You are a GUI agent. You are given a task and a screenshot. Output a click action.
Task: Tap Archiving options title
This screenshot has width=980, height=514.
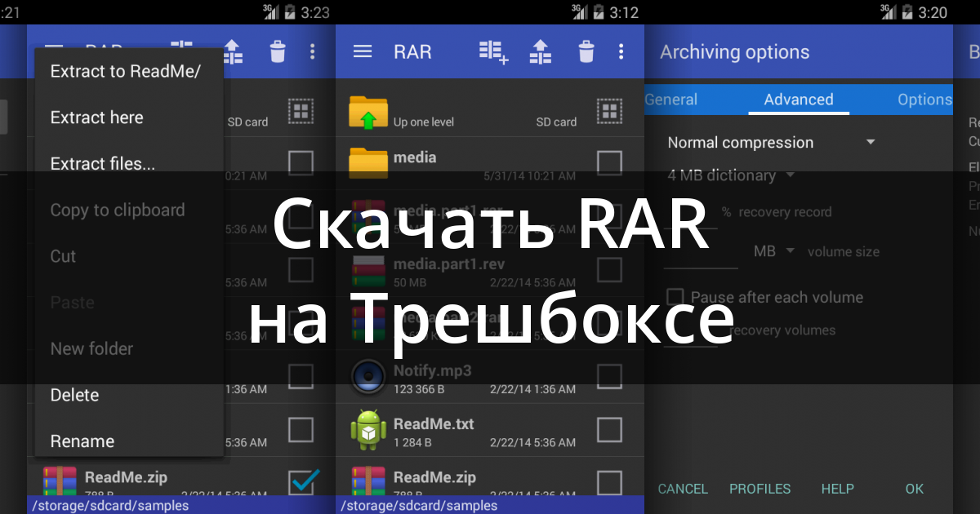(x=735, y=52)
